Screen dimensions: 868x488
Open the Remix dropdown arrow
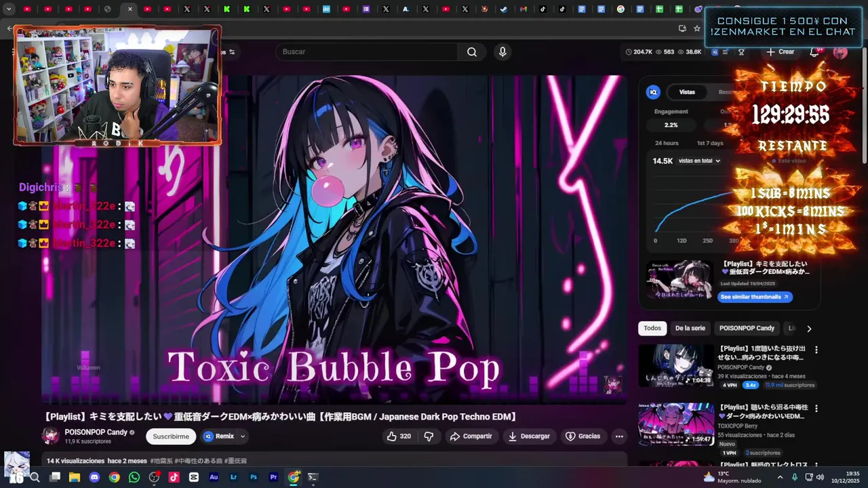[x=242, y=436]
